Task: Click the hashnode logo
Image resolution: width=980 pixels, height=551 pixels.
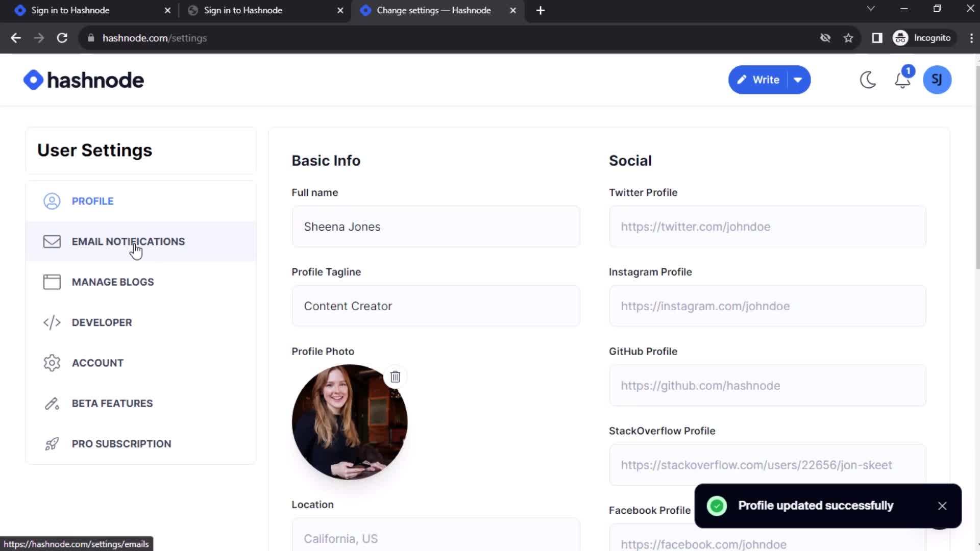Action: click(x=84, y=80)
